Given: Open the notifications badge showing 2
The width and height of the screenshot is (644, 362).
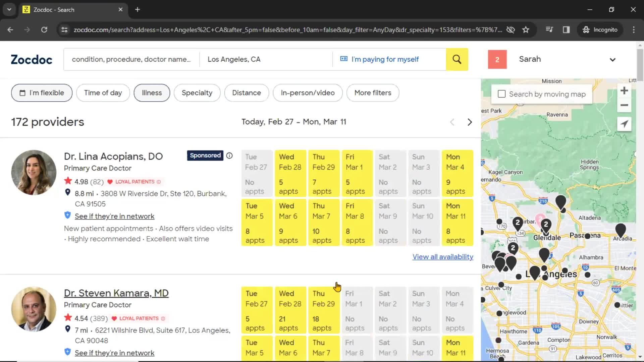Looking at the screenshot, I should tap(497, 59).
